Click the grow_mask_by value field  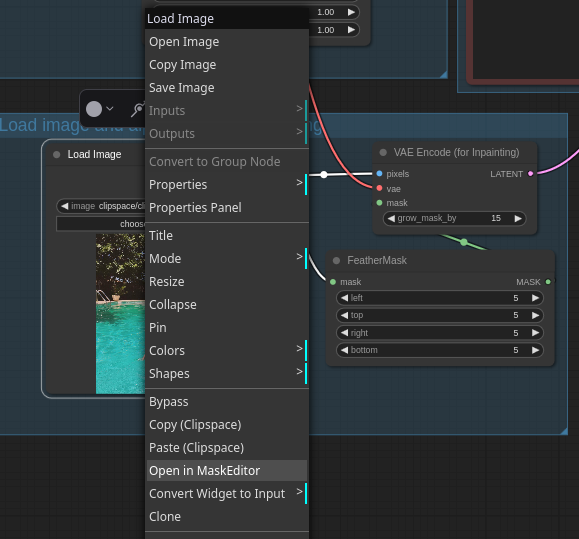tap(455, 219)
